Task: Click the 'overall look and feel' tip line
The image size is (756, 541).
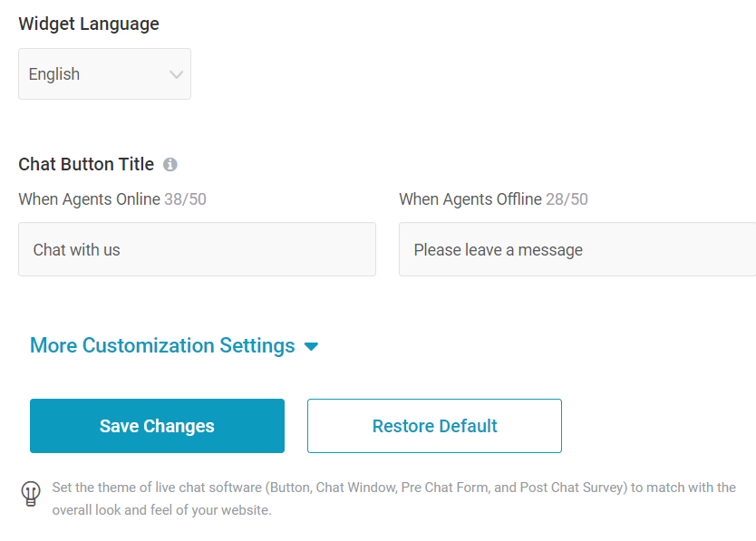Action: pyautogui.click(x=162, y=510)
